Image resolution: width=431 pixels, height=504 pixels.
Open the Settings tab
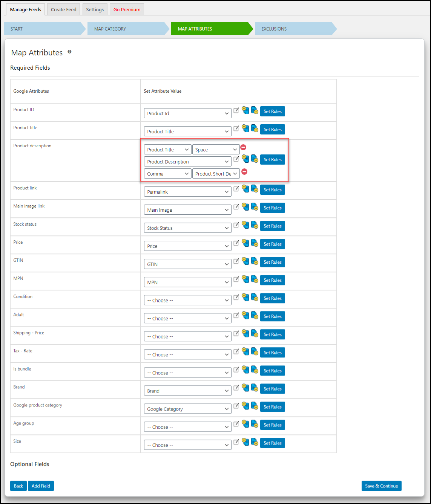tap(95, 9)
